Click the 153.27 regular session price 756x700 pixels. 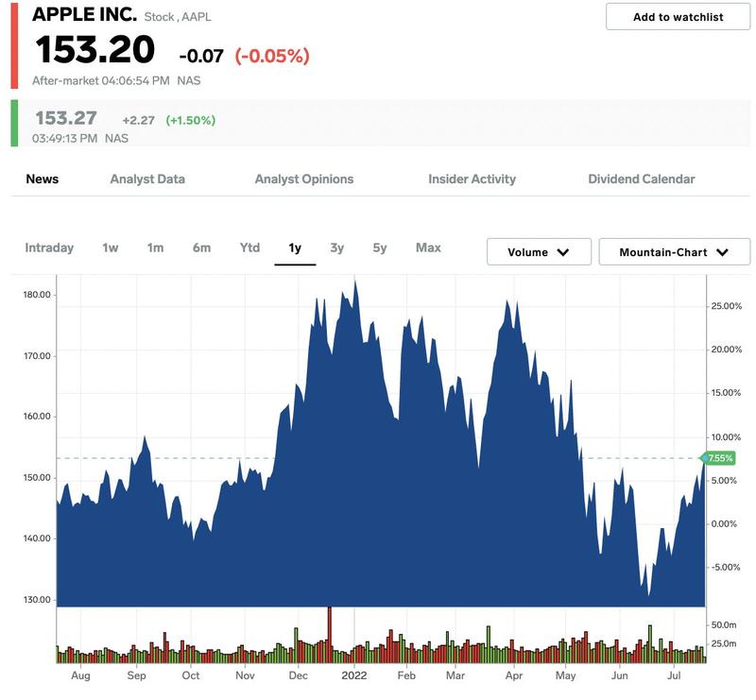click(66, 118)
